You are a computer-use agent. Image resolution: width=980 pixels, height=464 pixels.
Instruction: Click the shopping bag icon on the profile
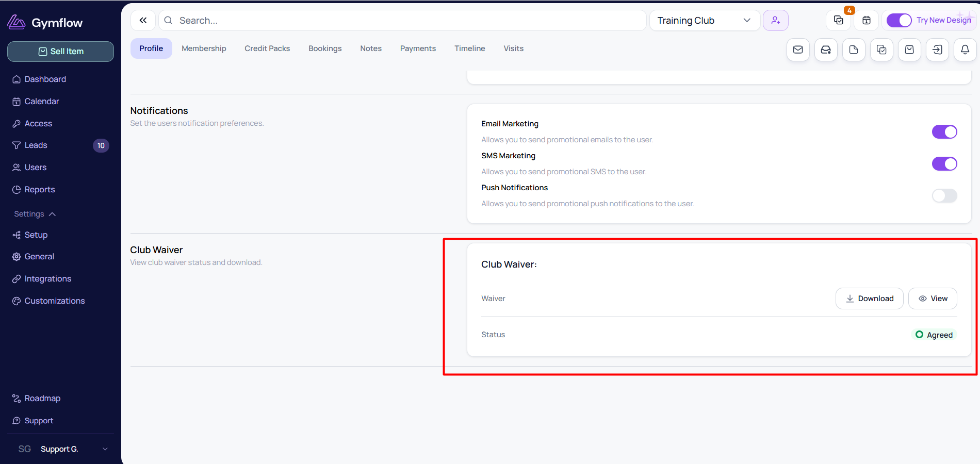pos(909,50)
